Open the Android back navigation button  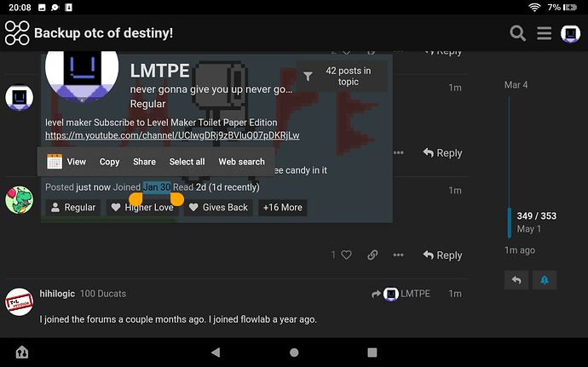[216, 353]
